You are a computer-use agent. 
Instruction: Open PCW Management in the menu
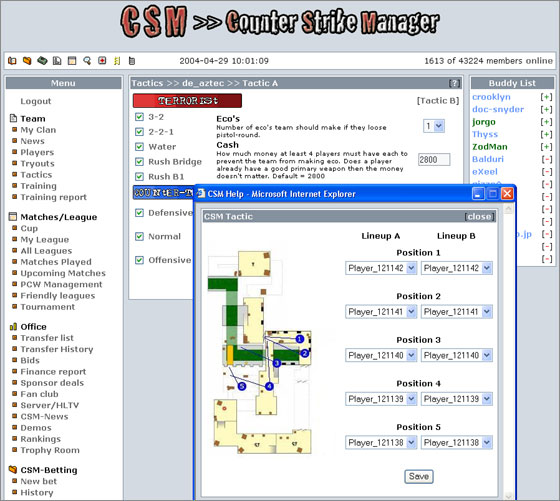pos(61,284)
